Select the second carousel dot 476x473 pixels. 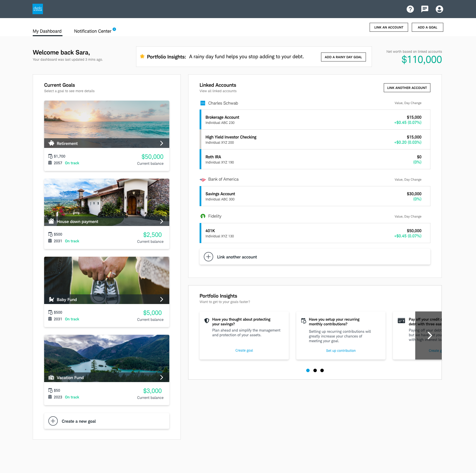[315, 370]
